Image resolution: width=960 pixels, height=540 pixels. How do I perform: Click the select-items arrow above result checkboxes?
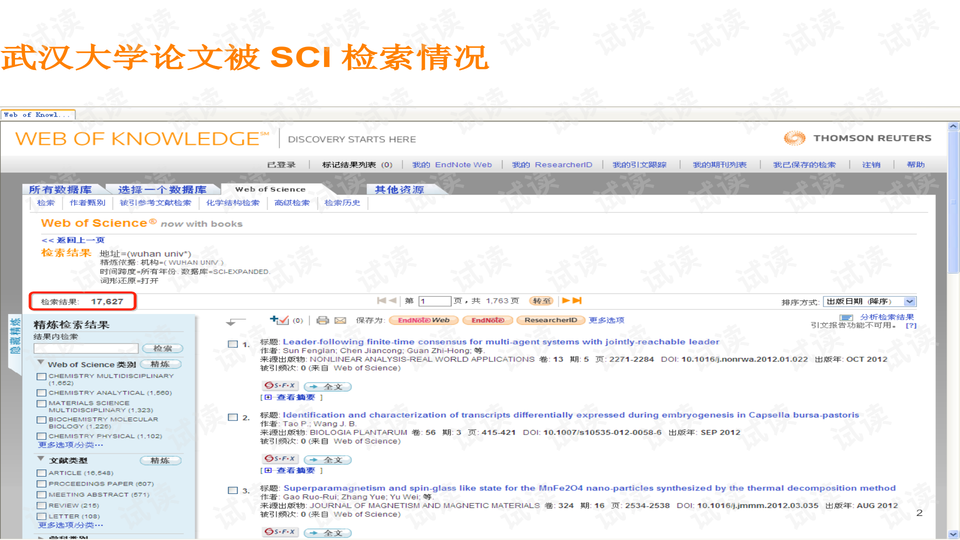[236, 321]
